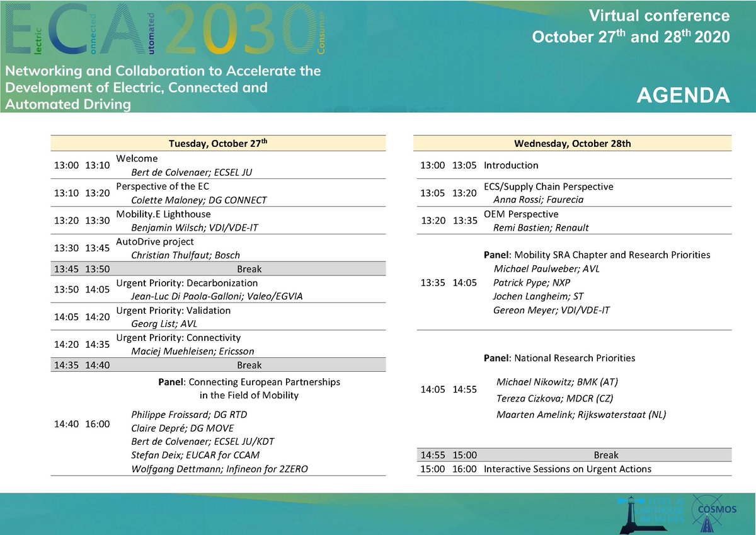Click speaker Maciej Muehleisen; Ericsson

193,352
